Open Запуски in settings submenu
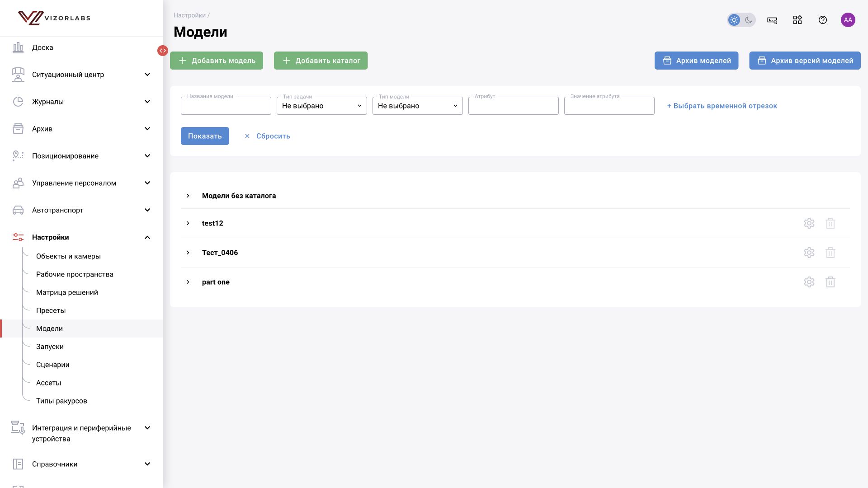This screenshot has height=488, width=868. [50, 347]
